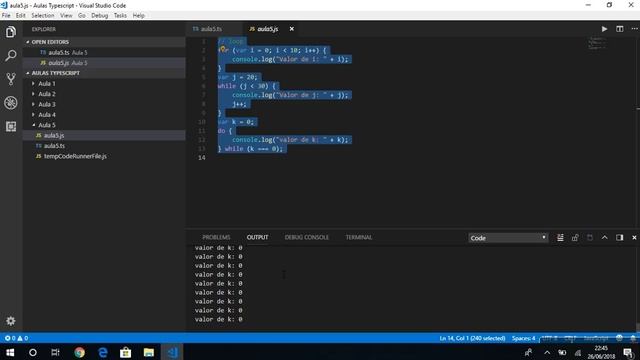Open the Source Control view
The width and height of the screenshot is (640, 360).
coord(11,79)
